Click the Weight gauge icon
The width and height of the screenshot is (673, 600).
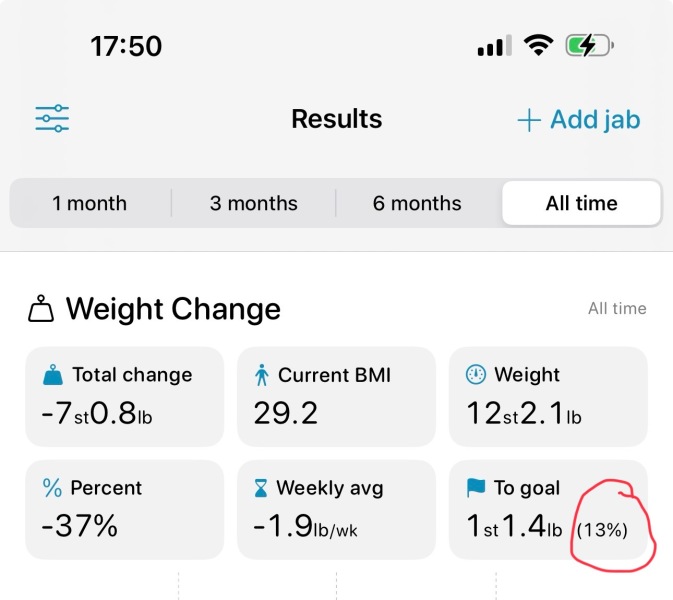click(x=476, y=375)
